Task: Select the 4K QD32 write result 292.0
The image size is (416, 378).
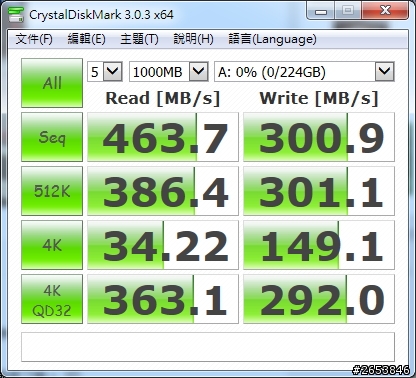Action: point(319,299)
